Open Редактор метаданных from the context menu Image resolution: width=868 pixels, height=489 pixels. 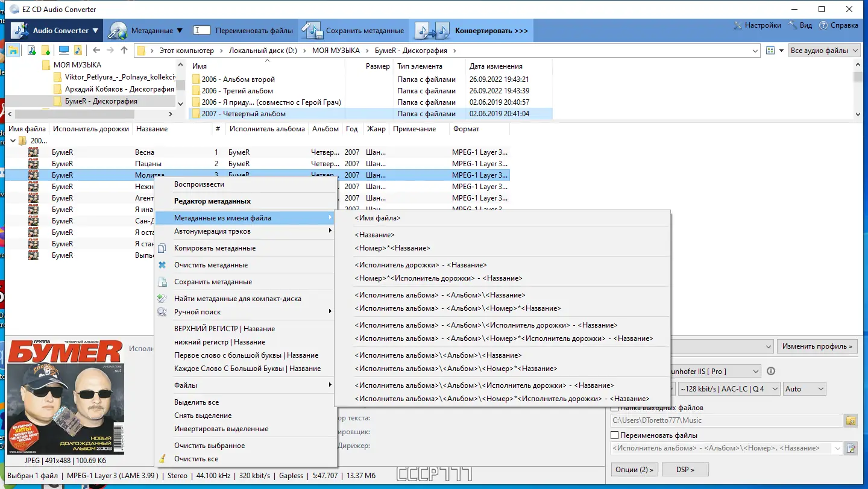coord(245,201)
